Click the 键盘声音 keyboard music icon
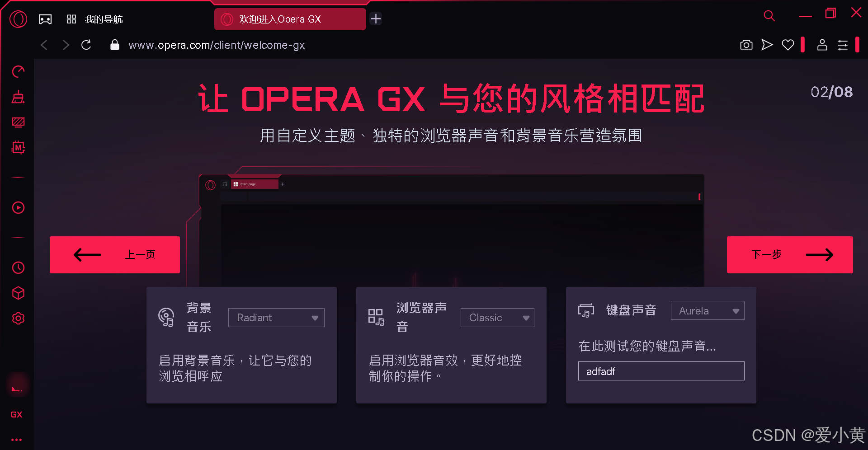 coord(586,310)
